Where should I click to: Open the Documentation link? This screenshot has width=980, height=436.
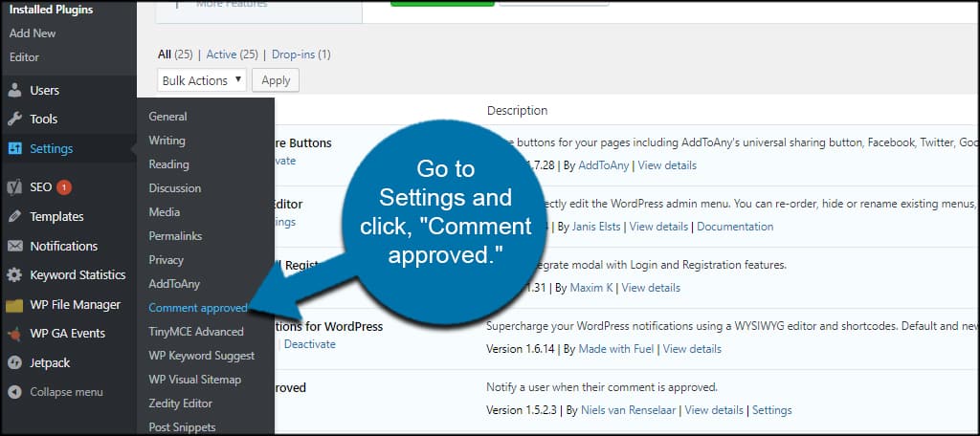735,226
